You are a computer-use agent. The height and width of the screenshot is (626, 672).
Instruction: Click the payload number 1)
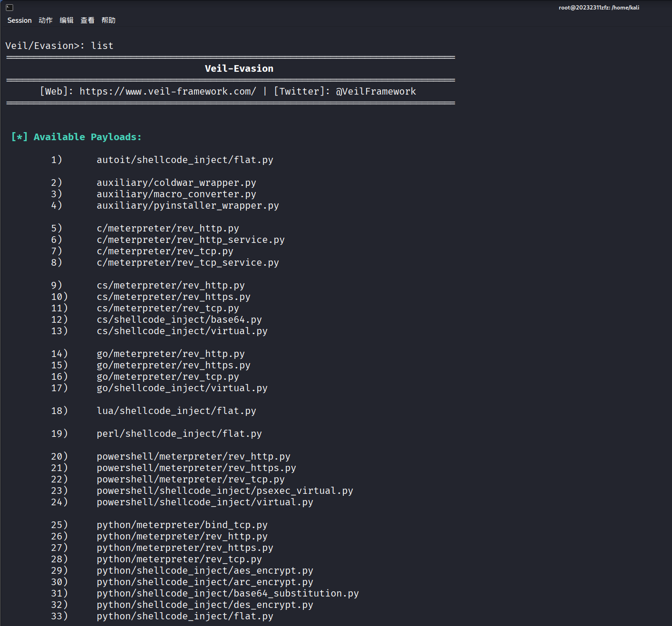57,160
